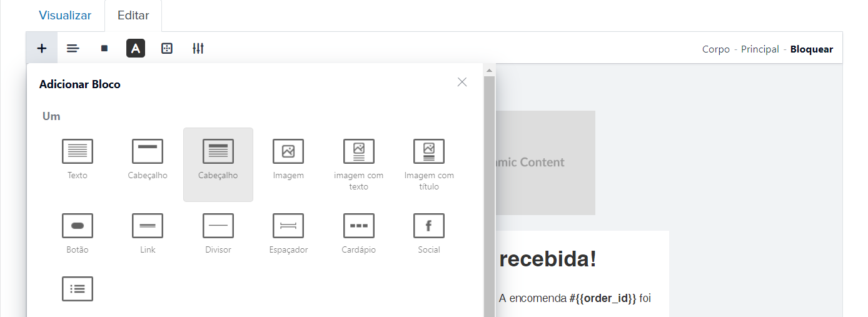Add an Imagem com título block
This screenshot has height=317, width=868.
pyautogui.click(x=429, y=164)
